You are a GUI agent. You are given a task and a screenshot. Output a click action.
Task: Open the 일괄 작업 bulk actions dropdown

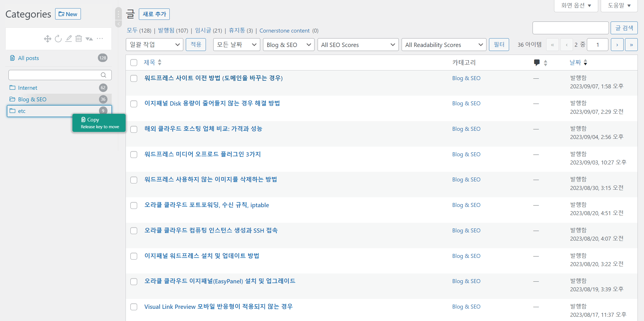pyautogui.click(x=154, y=45)
